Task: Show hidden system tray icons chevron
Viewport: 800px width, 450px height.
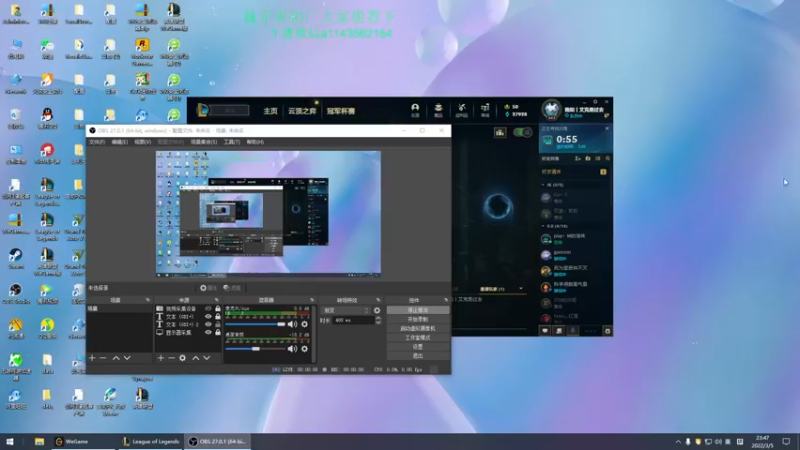Action: [678, 442]
